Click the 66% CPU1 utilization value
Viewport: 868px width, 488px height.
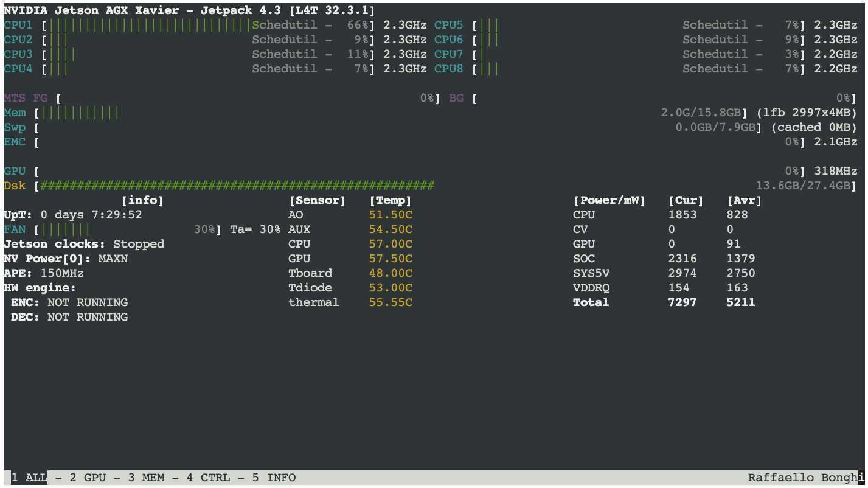[358, 25]
